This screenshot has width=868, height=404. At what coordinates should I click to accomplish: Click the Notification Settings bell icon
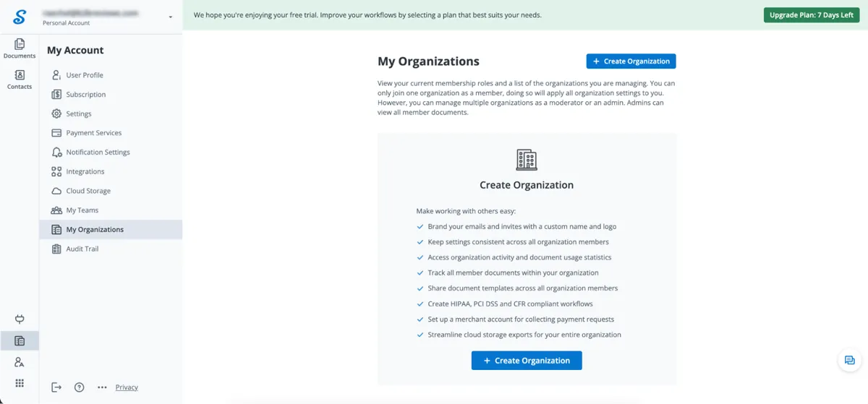(x=56, y=152)
